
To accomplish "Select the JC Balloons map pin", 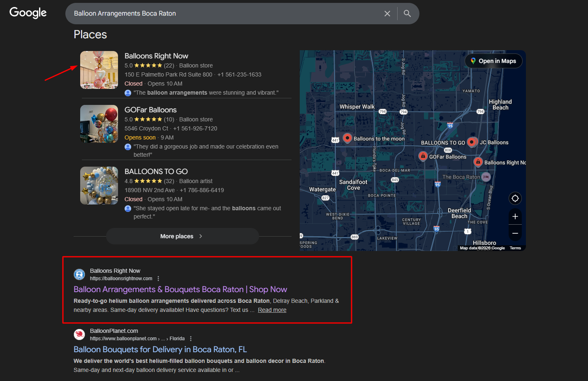I will 472,142.
